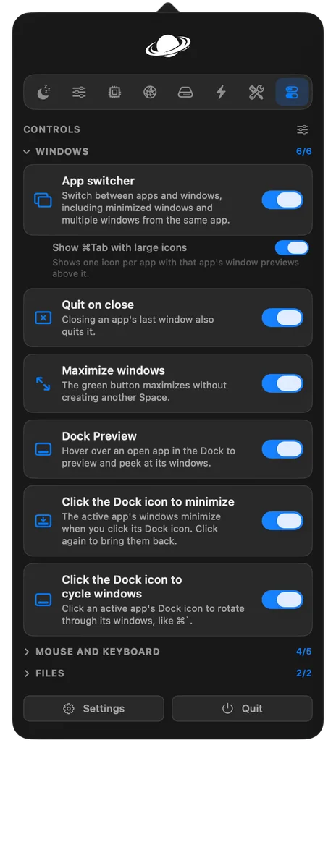Open the sleep moon tab icon
This screenshot has width=336, height=868.
tap(43, 92)
